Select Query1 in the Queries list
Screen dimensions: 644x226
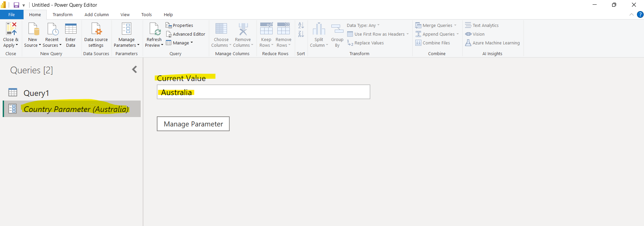pyautogui.click(x=36, y=93)
